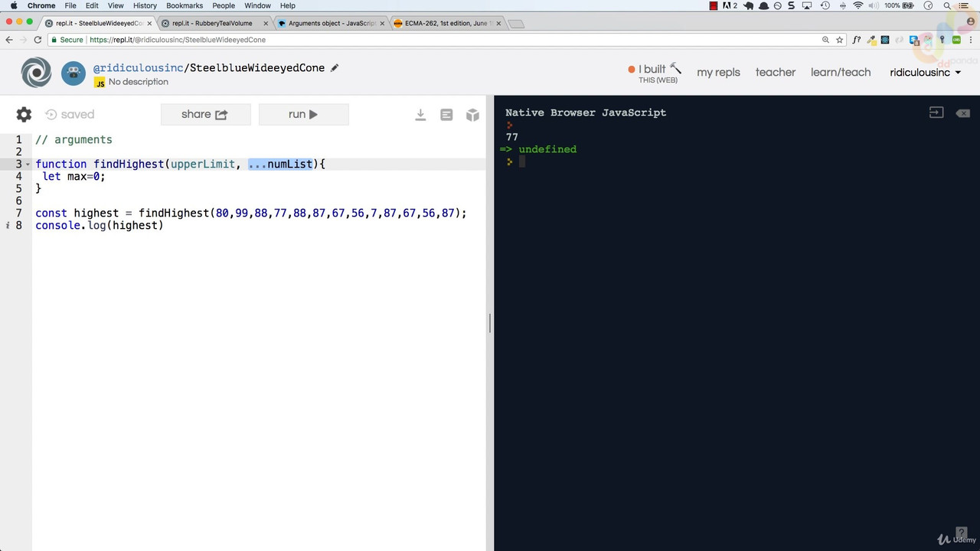Close the SteelblueWideeyedCone tab
980x551 pixels.
click(x=149, y=24)
